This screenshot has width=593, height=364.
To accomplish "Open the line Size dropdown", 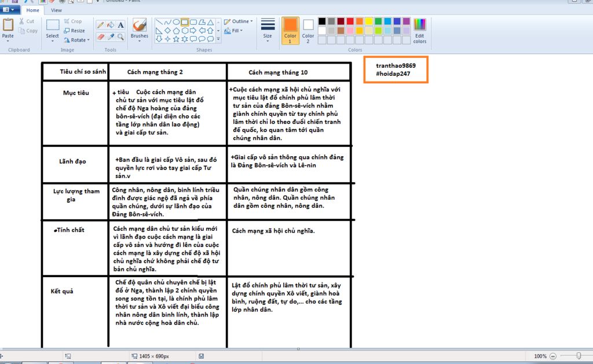I will [268, 30].
